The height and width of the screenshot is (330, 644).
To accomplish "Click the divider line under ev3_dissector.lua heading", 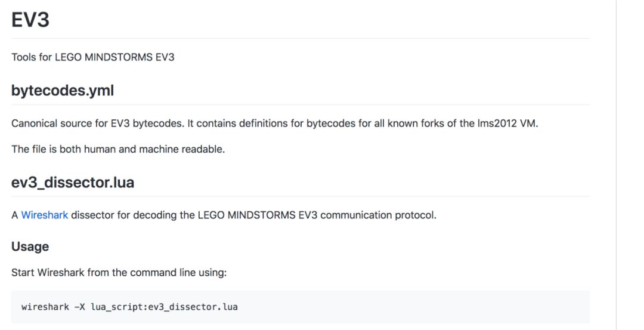I will coord(301,196).
